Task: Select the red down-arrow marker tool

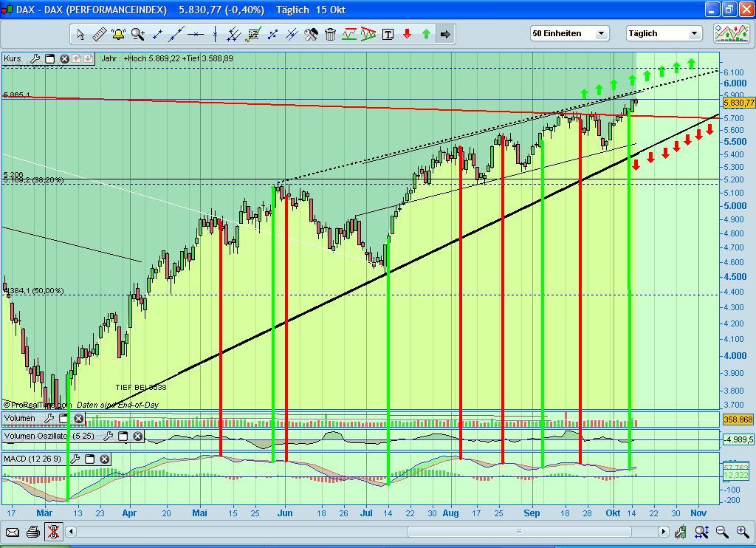Action: 408,33
